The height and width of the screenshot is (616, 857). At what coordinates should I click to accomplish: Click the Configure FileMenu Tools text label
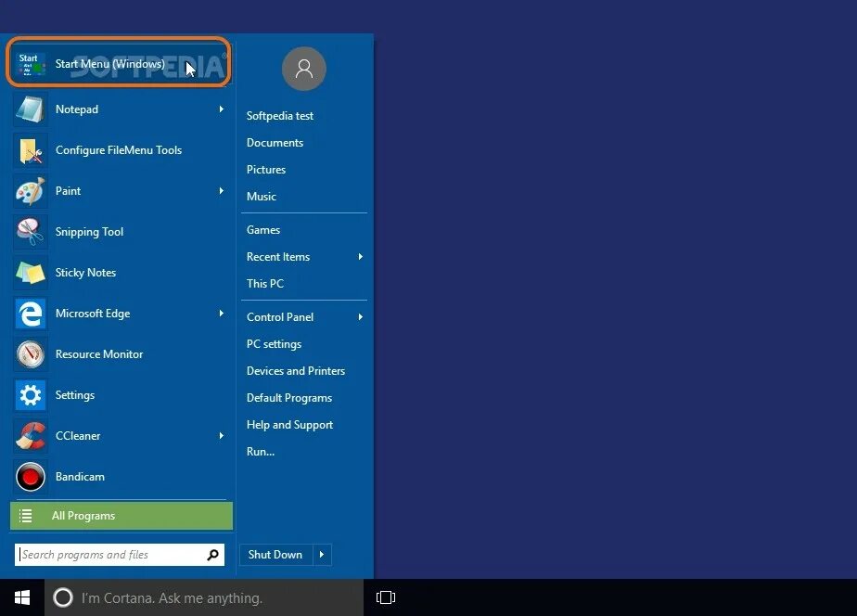point(119,150)
